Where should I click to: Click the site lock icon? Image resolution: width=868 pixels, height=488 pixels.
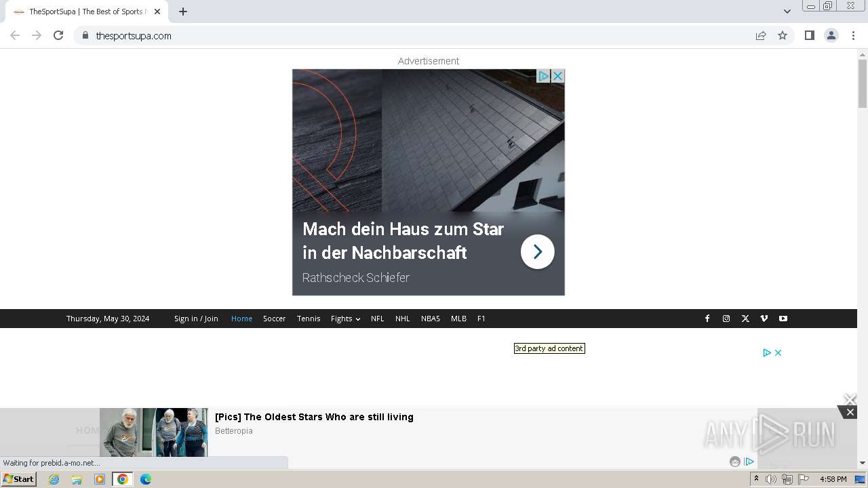point(85,35)
